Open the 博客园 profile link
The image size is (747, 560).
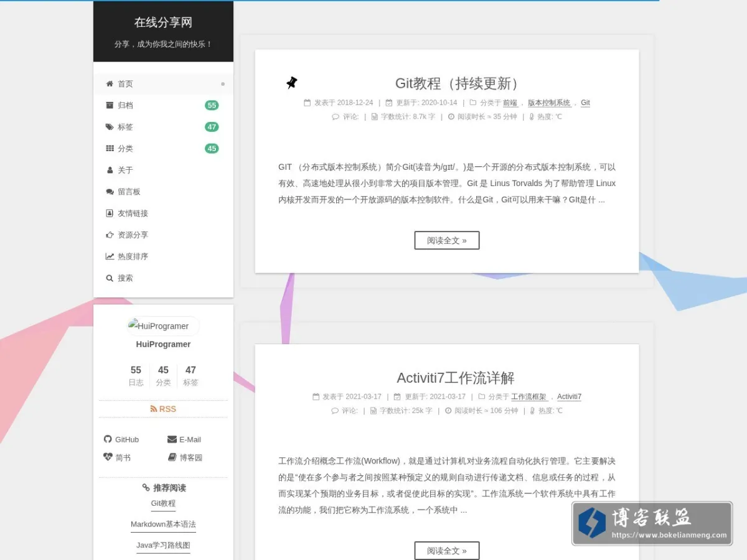point(186,457)
